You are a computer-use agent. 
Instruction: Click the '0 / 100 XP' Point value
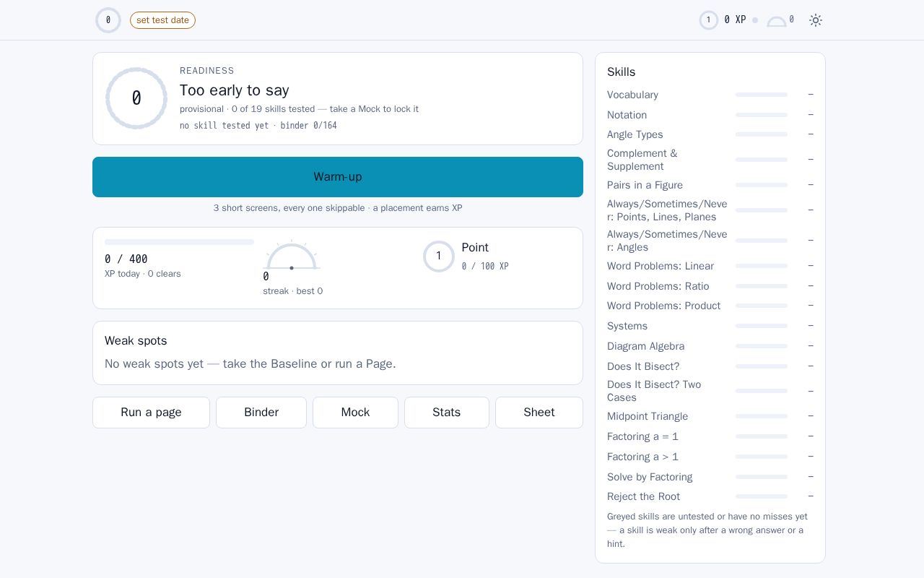pyautogui.click(x=485, y=267)
